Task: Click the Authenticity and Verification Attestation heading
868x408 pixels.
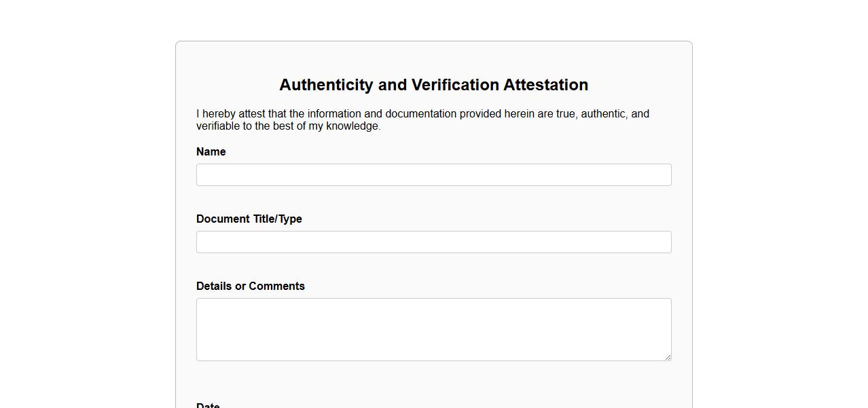Action: pos(433,85)
